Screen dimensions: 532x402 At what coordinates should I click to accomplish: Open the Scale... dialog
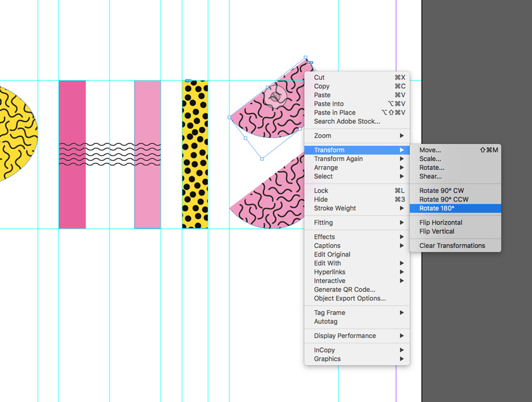pyautogui.click(x=430, y=159)
